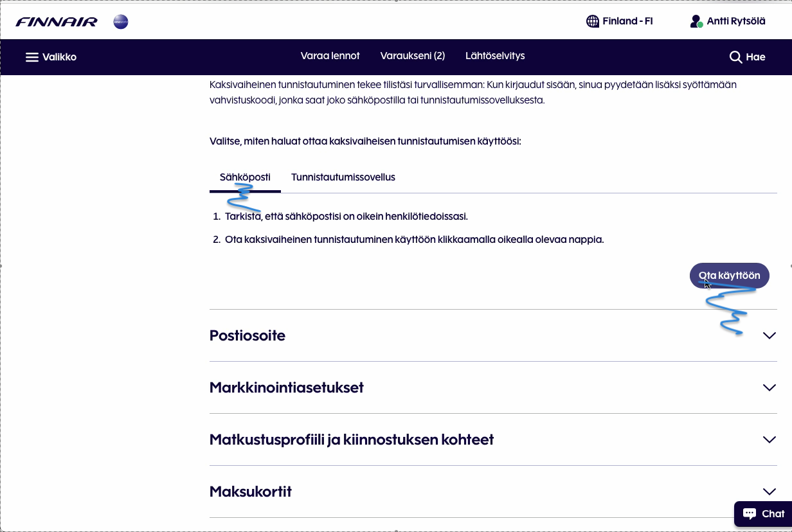This screenshot has width=792, height=532.
Task: Click the Maksukortit heading text
Action: pos(251,492)
